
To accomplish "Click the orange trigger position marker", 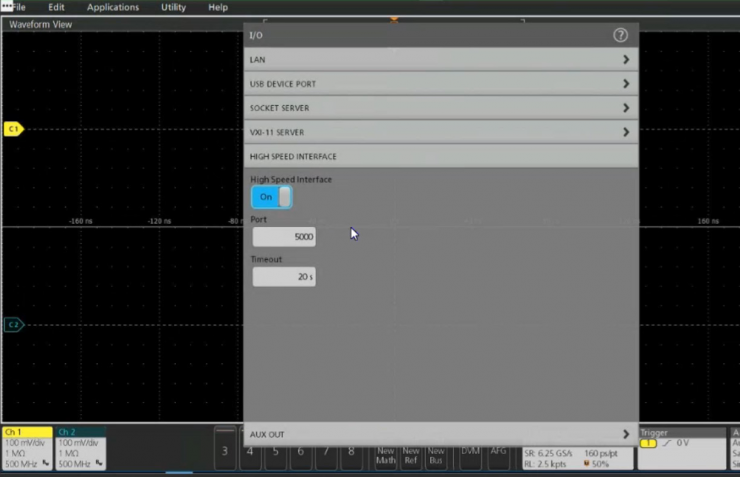I will [394, 19].
